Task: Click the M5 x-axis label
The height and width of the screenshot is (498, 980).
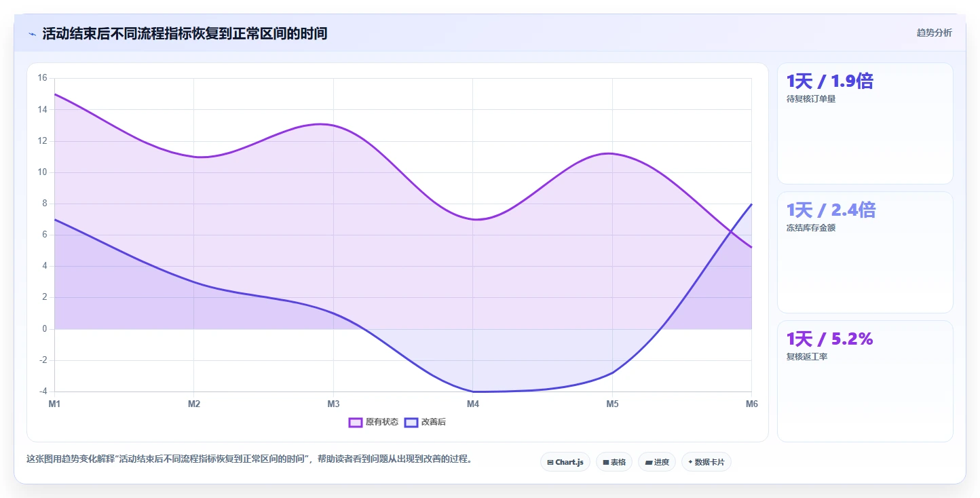Action: 612,404
